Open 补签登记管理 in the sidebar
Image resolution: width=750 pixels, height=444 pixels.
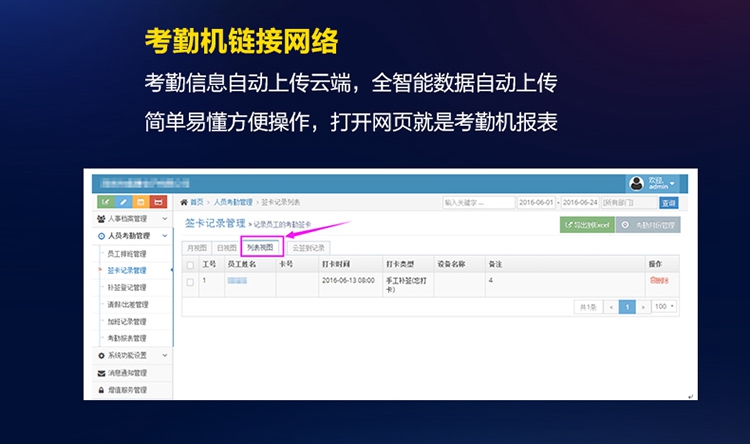127,287
